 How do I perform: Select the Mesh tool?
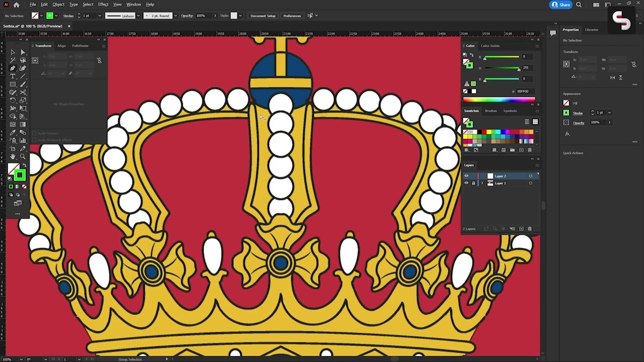tap(13, 125)
